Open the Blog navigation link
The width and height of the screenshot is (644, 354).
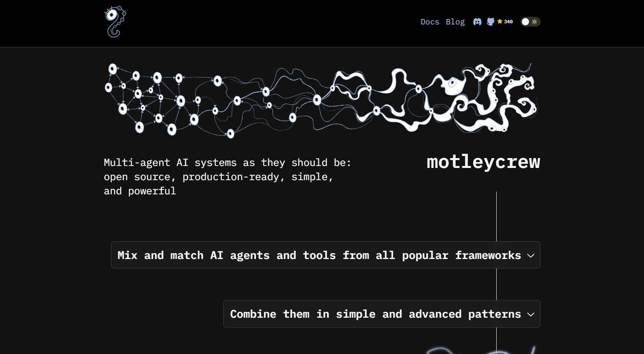pos(455,22)
